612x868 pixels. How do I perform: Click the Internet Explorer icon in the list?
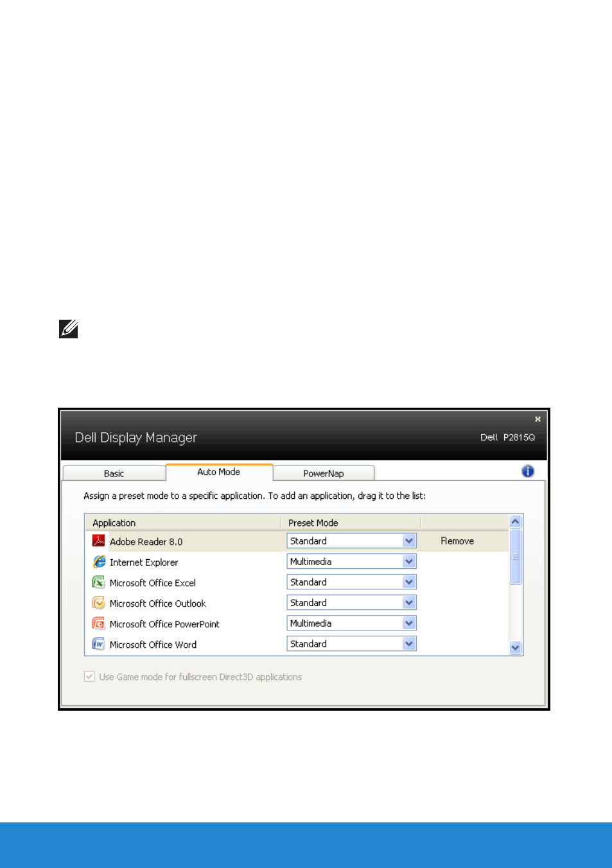point(99,562)
